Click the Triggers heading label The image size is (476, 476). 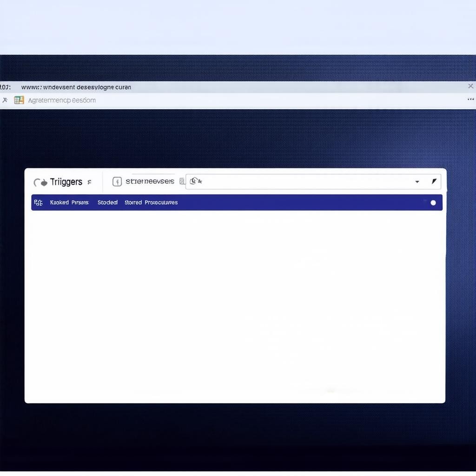tap(66, 182)
